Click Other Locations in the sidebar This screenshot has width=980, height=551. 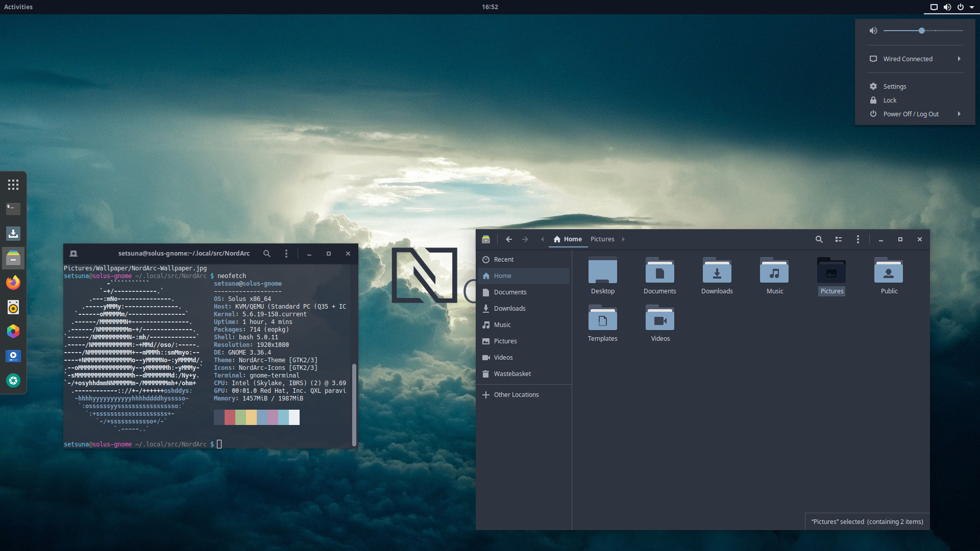coord(516,394)
